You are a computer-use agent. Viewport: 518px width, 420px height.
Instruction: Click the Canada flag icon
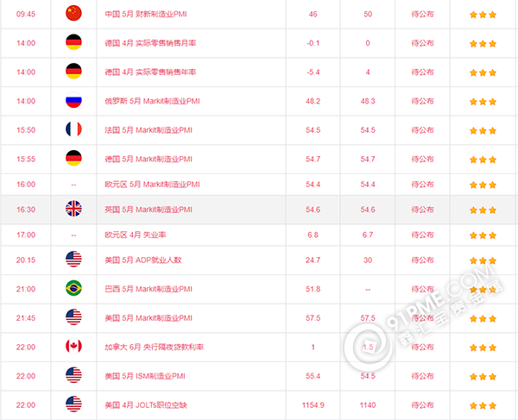(73, 347)
